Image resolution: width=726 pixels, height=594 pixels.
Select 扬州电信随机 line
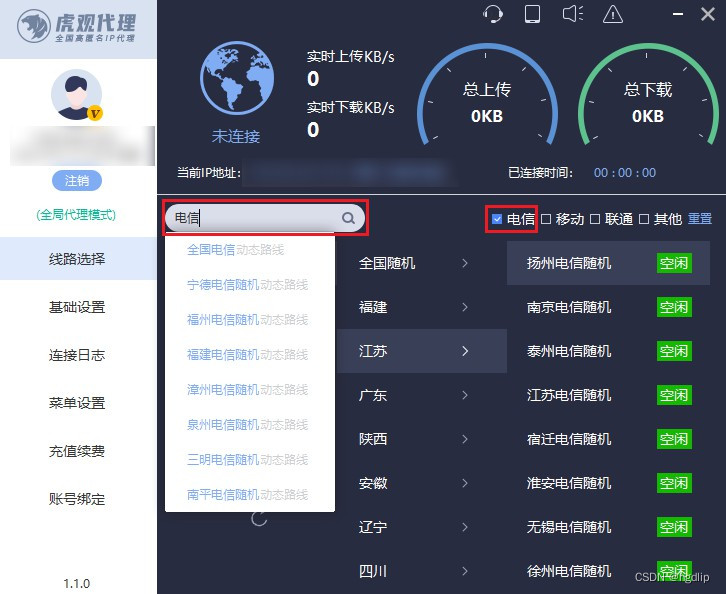click(x=608, y=263)
